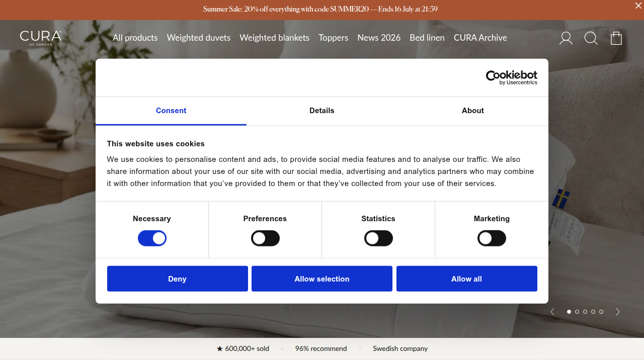This screenshot has height=362, width=644.
Task: Click the Deny cookies button
Action: tap(178, 279)
